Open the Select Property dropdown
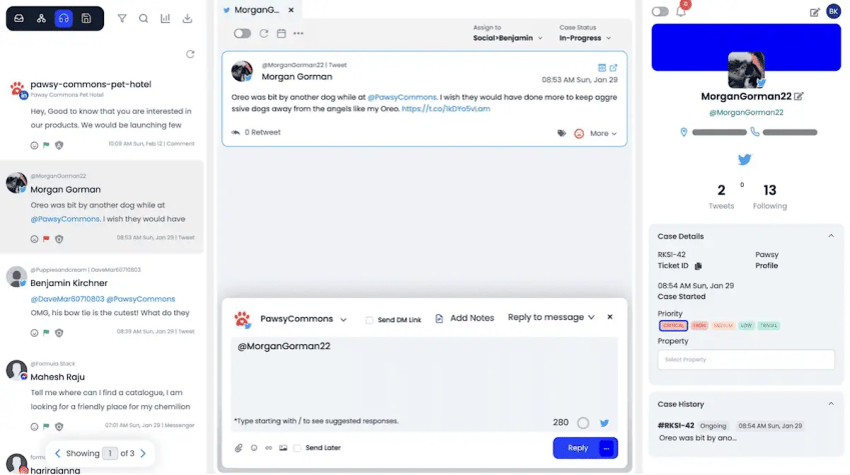This screenshot has height=475, width=850. point(746,360)
